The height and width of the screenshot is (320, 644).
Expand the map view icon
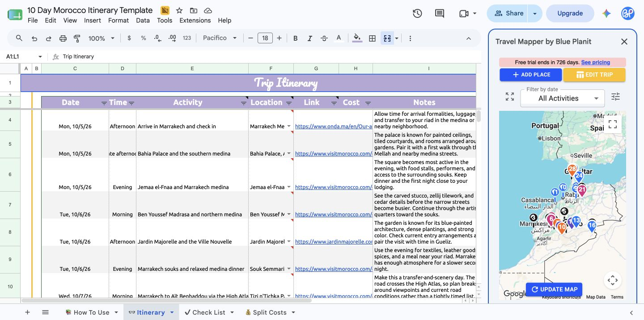[509, 97]
